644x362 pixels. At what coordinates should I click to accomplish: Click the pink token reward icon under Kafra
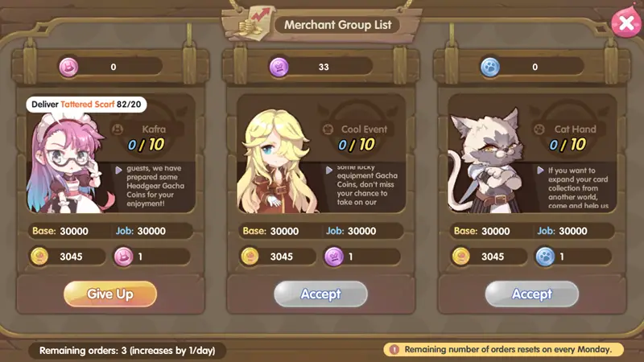pos(124,257)
